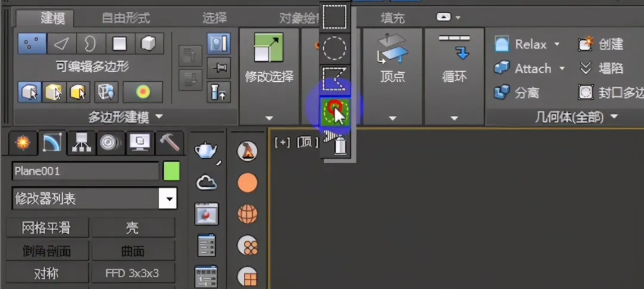
Task: Click 创建 create button
Action: point(601,44)
